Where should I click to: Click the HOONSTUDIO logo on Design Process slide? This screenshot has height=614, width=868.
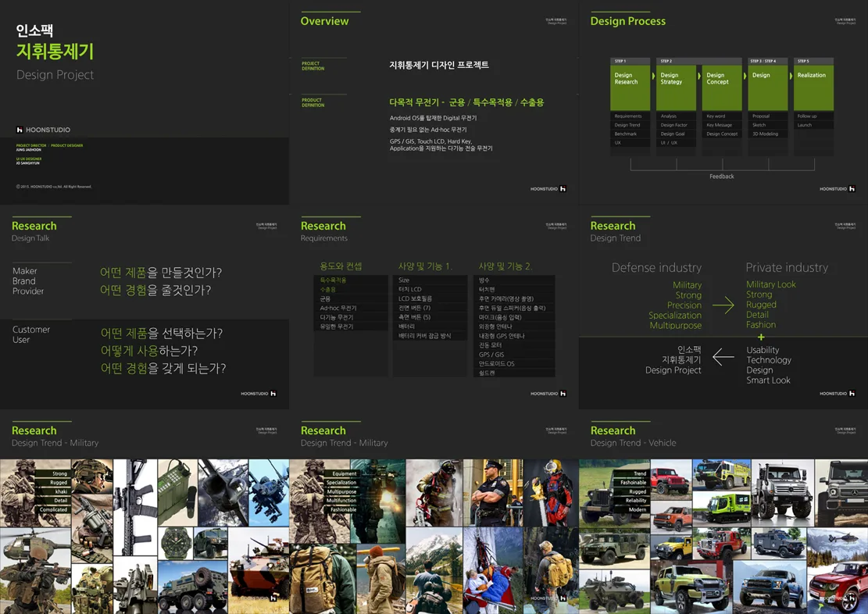837,189
